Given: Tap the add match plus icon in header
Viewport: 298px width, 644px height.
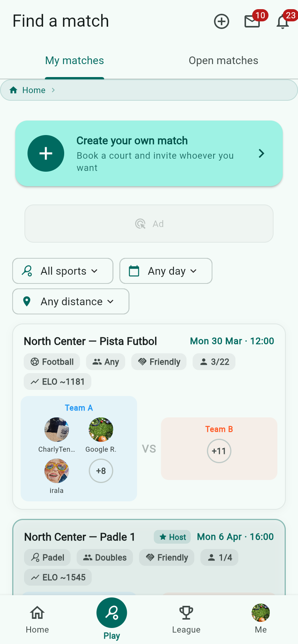Looking at the screenshot, I should (222, 21).
